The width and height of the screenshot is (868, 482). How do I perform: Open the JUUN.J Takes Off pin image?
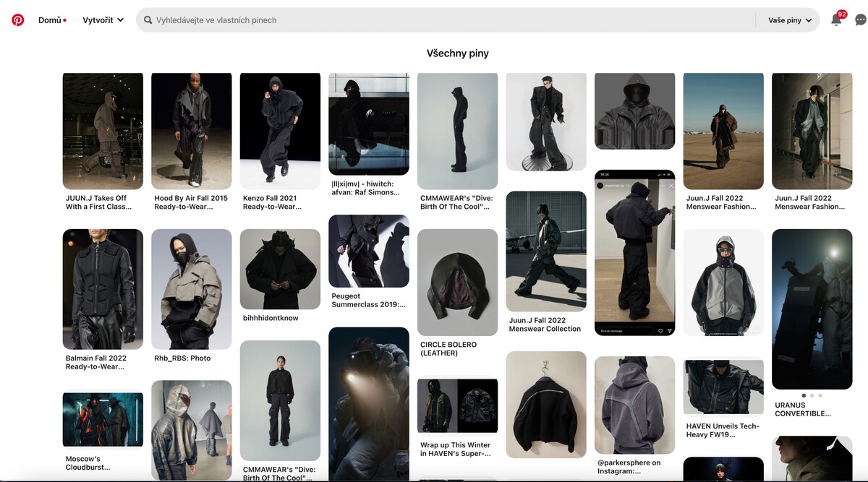pos(103,131)
